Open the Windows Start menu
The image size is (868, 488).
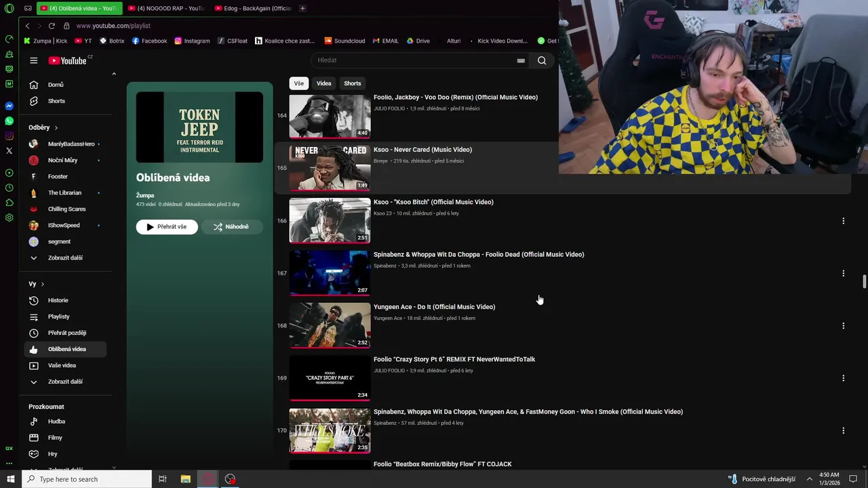click(x=10, y=479)
